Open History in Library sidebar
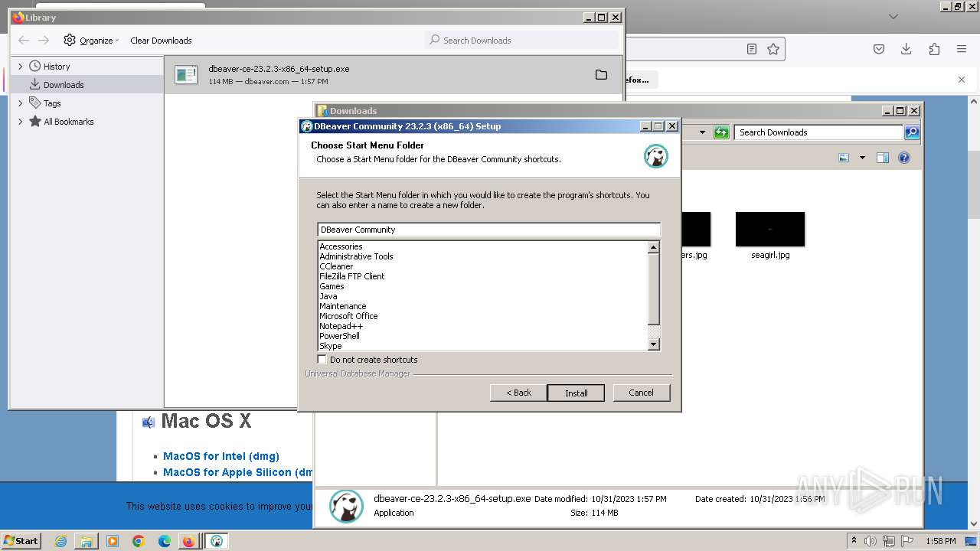The image size is (980, 551). (x=57, y=67)
